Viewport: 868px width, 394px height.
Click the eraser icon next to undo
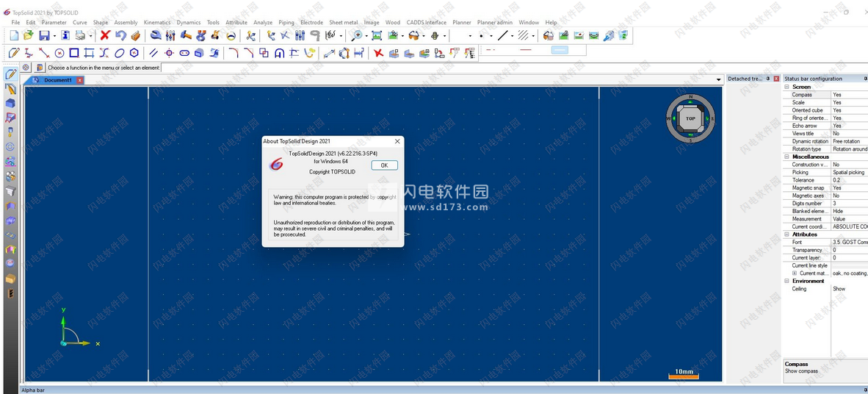pyautogui.click(x=136, y=35)
